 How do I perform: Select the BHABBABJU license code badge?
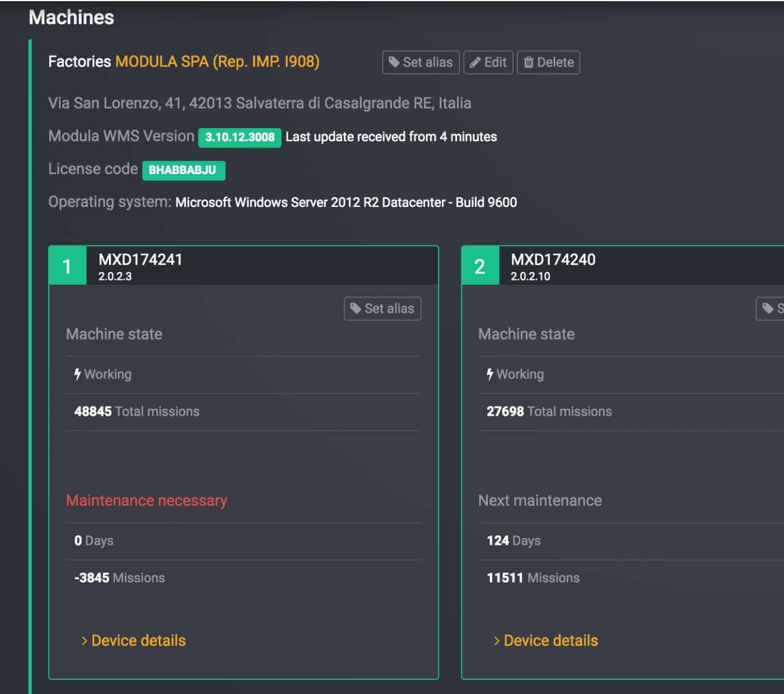pos(183,170)
